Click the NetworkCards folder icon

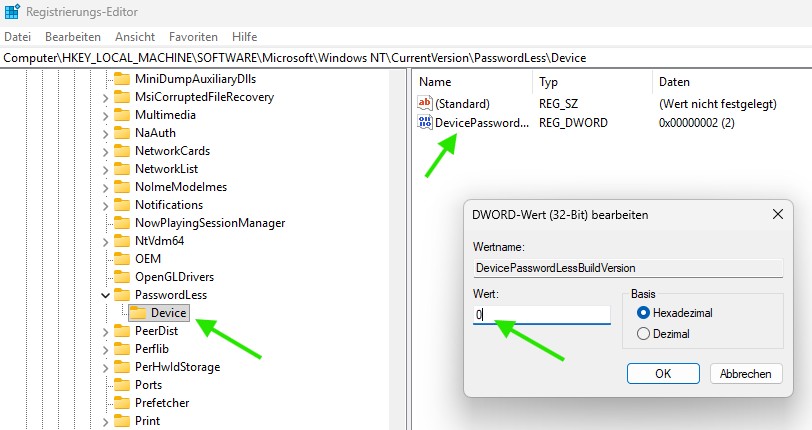(122, 151)
